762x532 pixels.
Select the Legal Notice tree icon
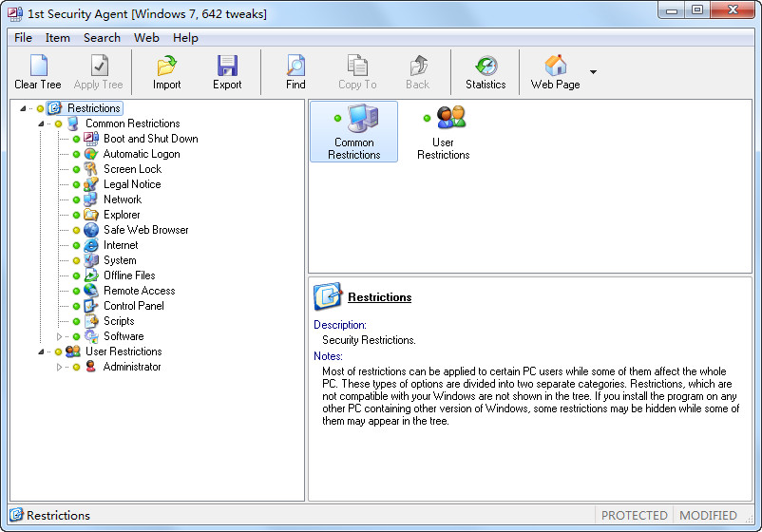tap(91, 184)
